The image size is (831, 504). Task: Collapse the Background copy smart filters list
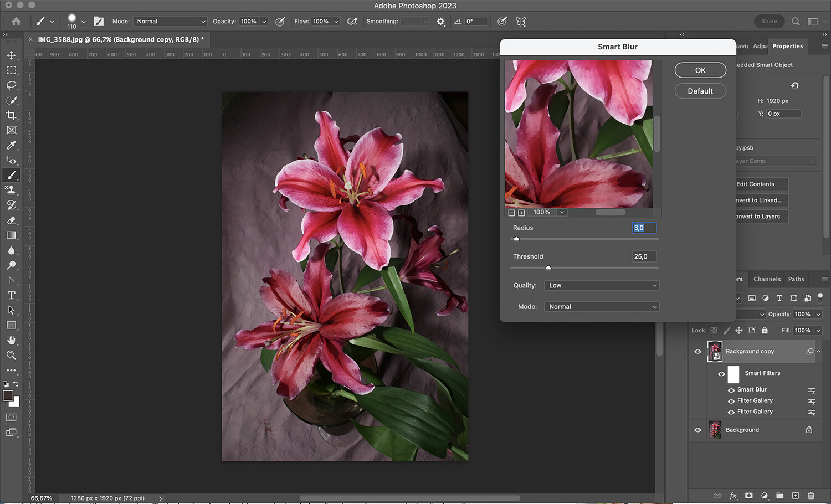point(818,351)
